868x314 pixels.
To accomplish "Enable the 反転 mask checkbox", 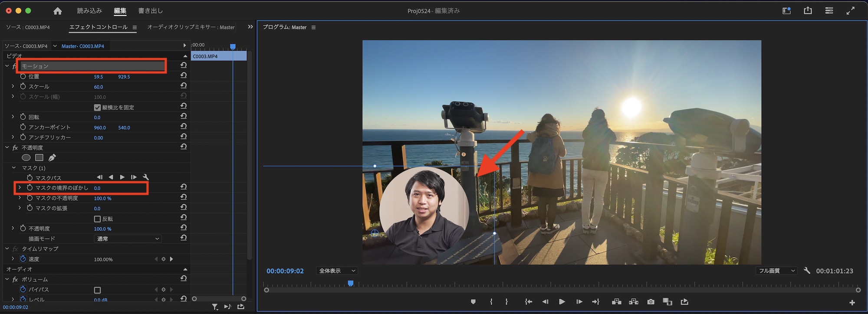I will [97, 219].
